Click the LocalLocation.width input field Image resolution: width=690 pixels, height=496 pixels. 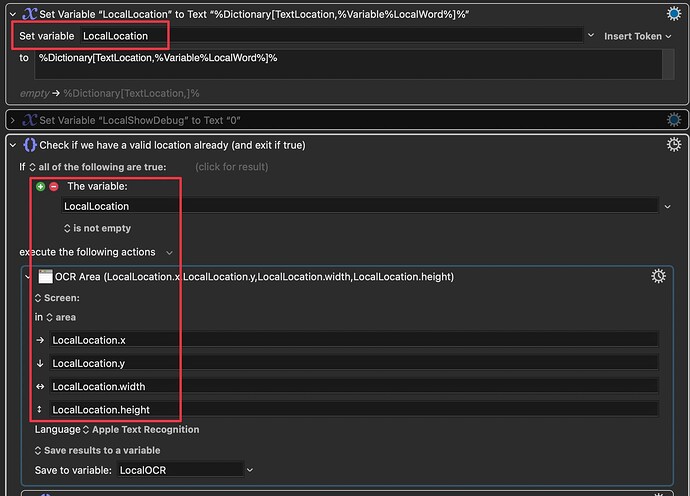click(x=350, y=386)
